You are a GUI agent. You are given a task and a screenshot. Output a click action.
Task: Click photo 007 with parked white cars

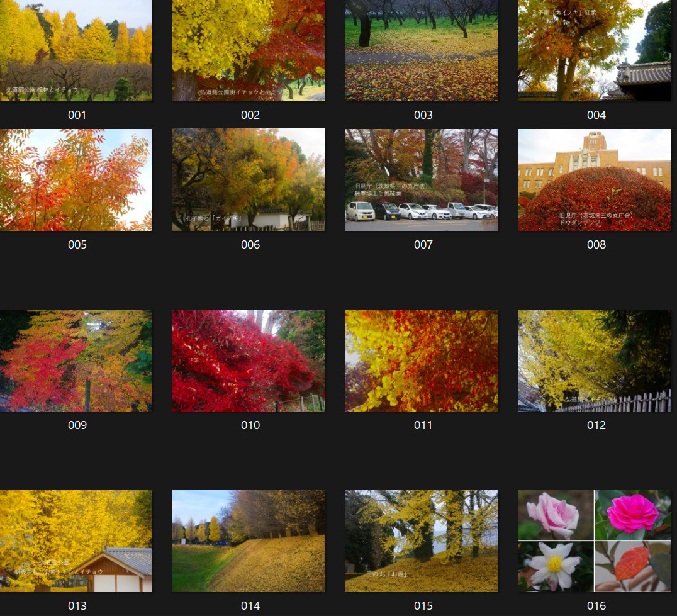click(x=422, y=180)
